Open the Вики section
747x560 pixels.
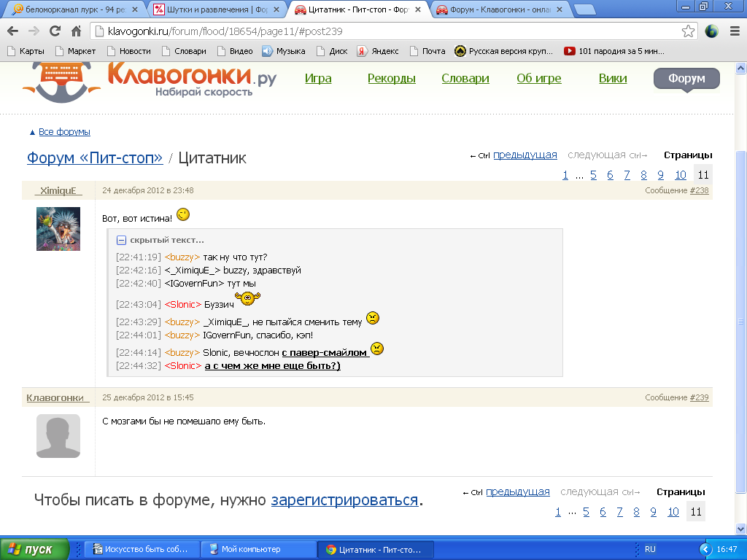[x=613, y=79]
